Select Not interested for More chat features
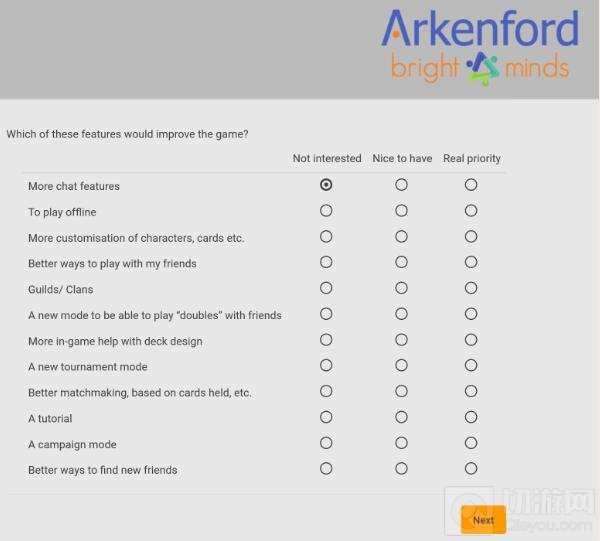Viewport: 600px width, 541px height. point(326,185)
